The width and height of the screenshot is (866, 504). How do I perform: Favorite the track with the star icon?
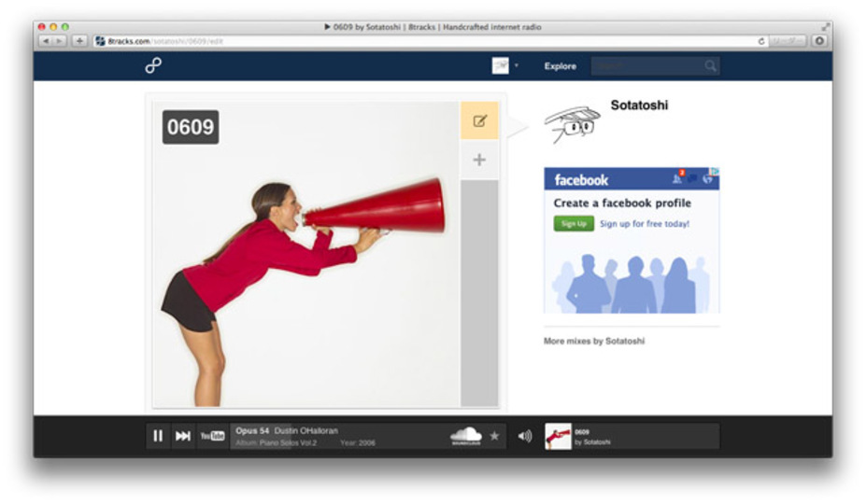point(494,436)
